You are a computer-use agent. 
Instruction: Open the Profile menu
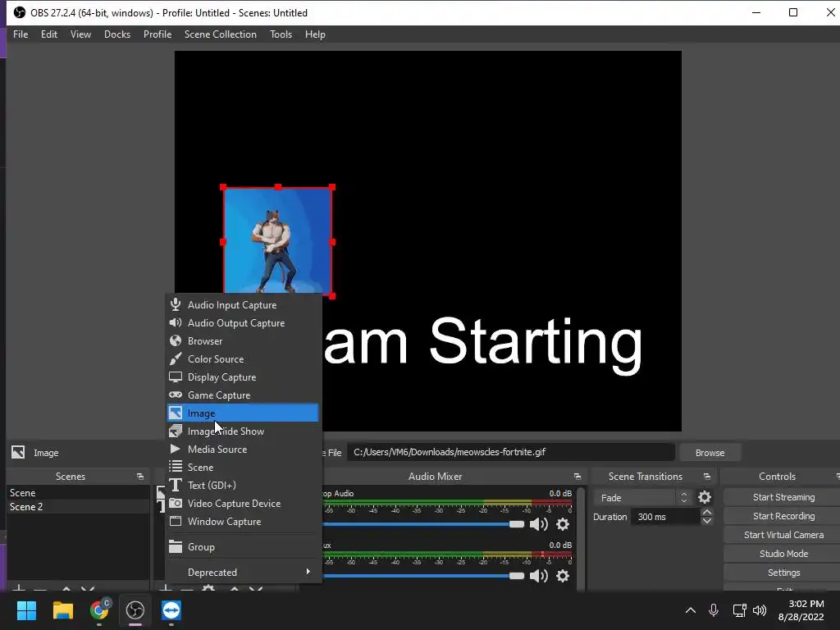tap(157, 34)
